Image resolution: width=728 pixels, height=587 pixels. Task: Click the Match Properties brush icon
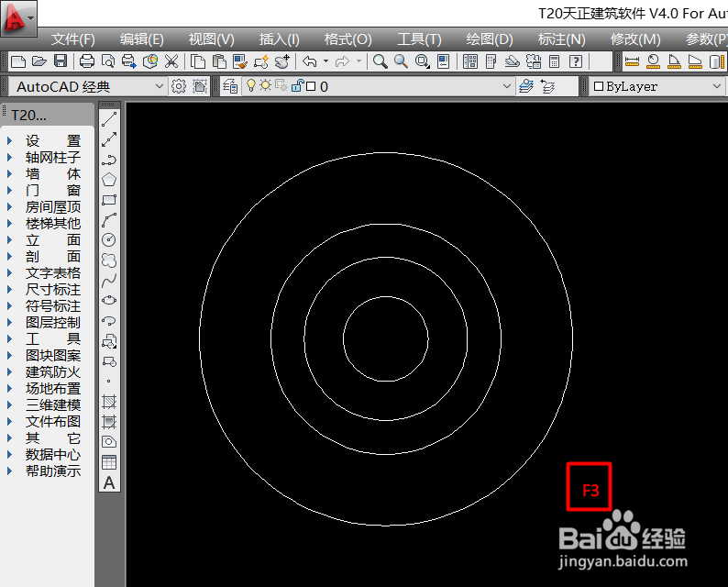(240, 61)
